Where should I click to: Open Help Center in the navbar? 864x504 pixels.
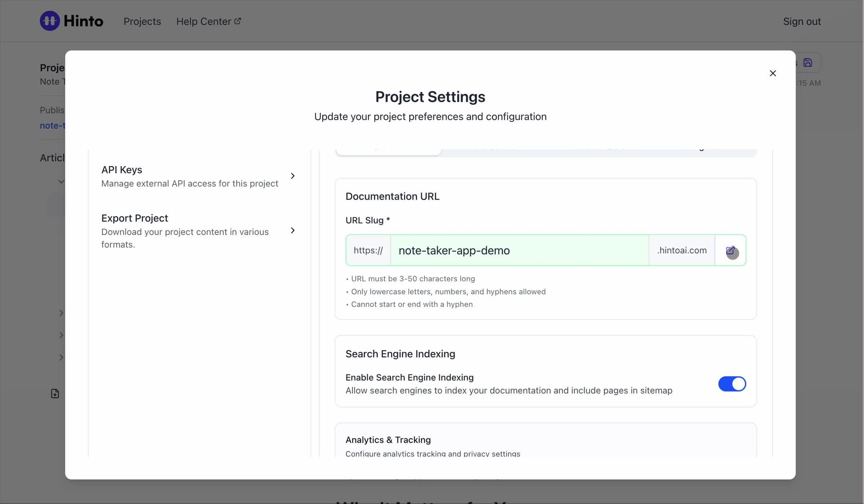pos(203,22)
